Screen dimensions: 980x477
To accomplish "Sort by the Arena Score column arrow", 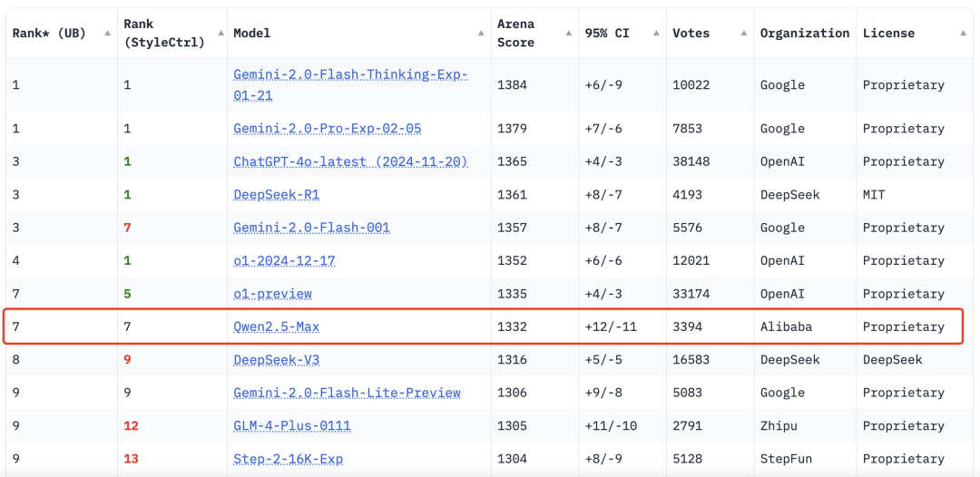I will coord(568,33).
